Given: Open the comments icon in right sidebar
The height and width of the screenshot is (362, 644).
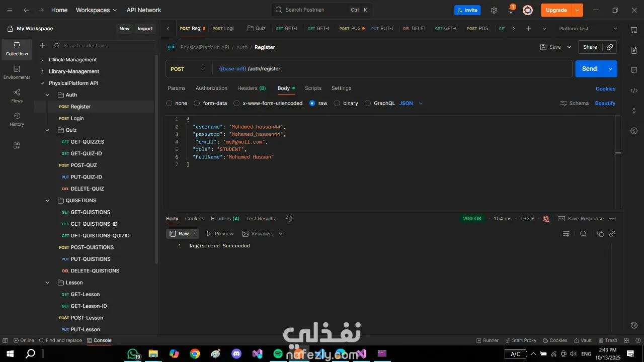Looking at the screenshot, I should (x=634, y=70).
